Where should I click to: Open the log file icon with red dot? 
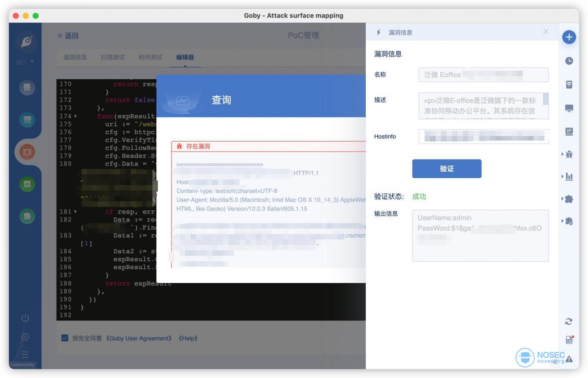coord(569,340)
